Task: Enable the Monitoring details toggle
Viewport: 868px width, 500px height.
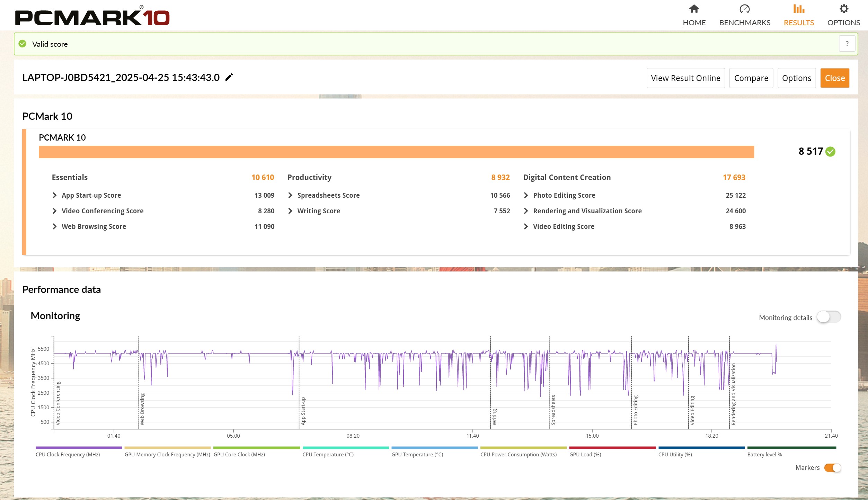Action: (x=829, y=317)
